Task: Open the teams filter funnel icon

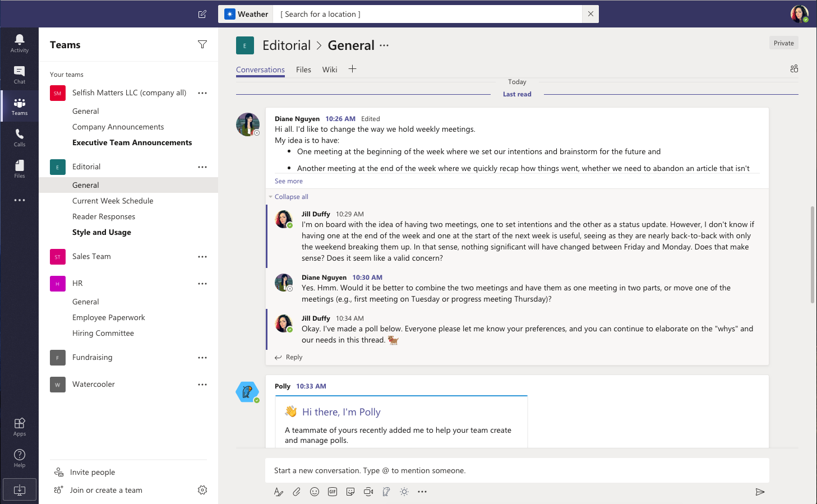Action: (x=202, y=44)
